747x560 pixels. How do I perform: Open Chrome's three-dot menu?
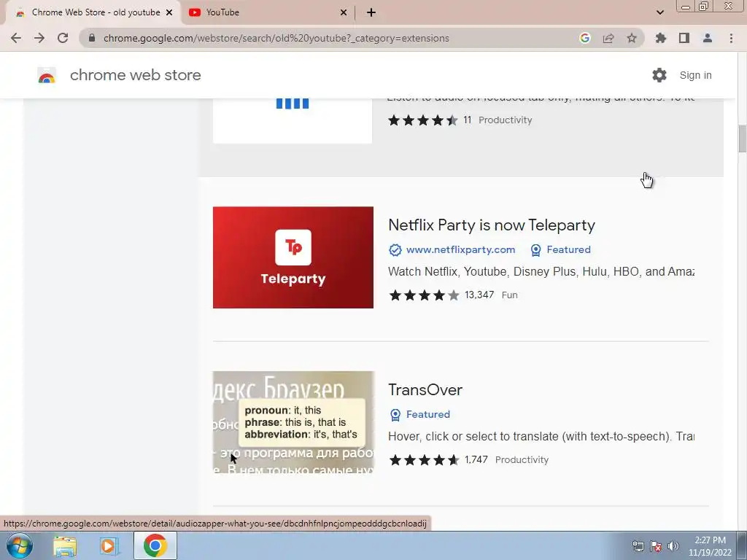tap(731, 38)
